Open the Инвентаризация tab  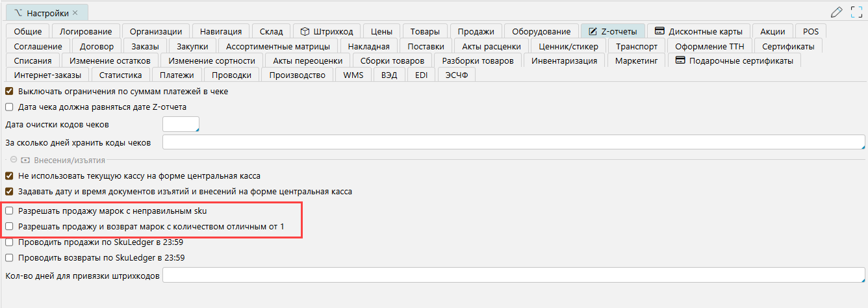(x=564, y=61)
